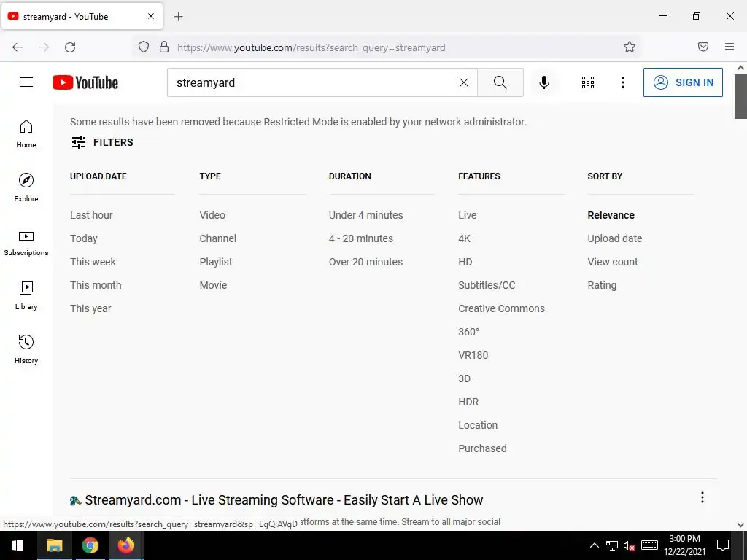Close the streamyard YouTube tab
Screen dimensions: 747x560
[151, 16]
